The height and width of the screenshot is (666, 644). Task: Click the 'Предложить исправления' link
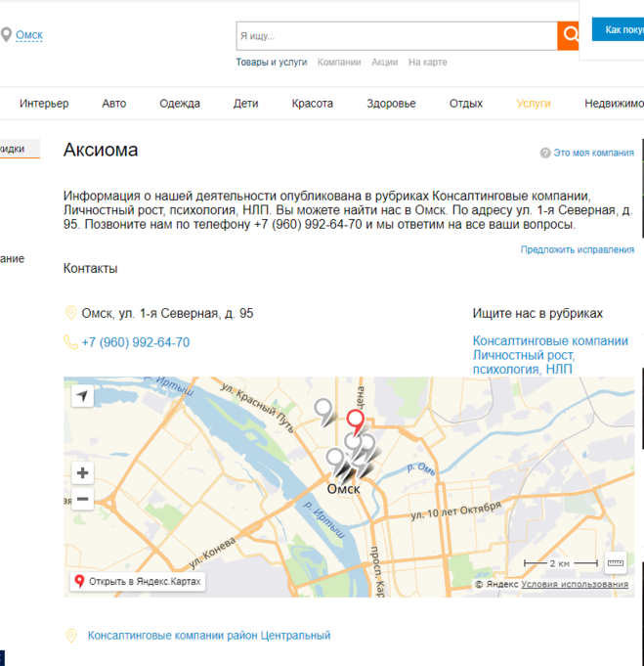pos(577,249)
